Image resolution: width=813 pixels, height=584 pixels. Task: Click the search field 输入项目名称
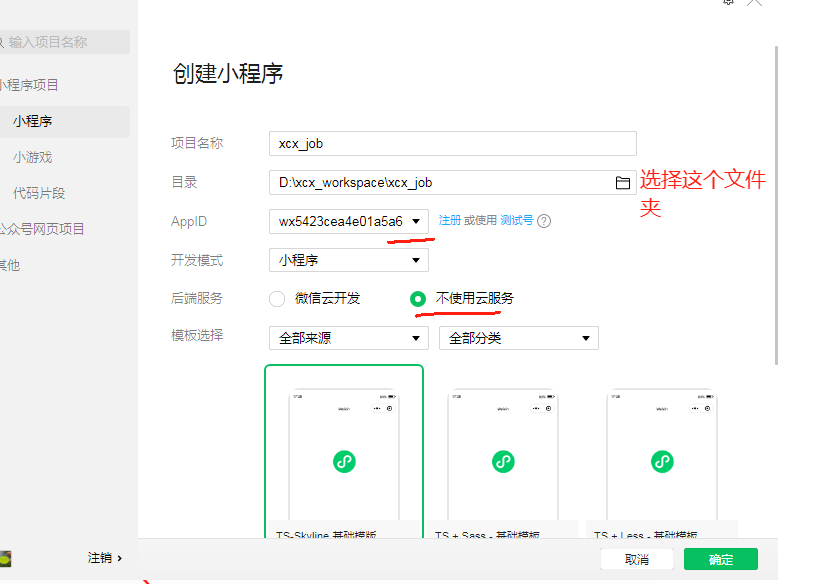(64, 42)
